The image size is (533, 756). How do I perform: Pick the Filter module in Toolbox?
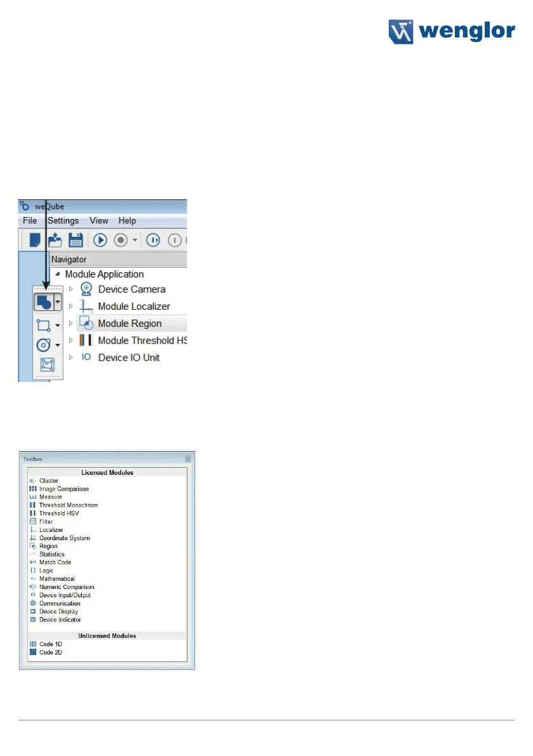tap(46, 522)
